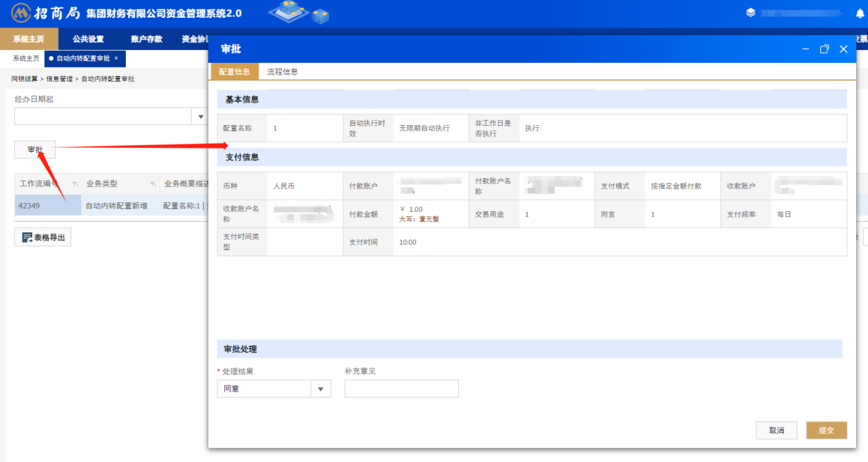
Task: Expand the 处理结果 dropdown showing 同意
Action: click(320, 389)
